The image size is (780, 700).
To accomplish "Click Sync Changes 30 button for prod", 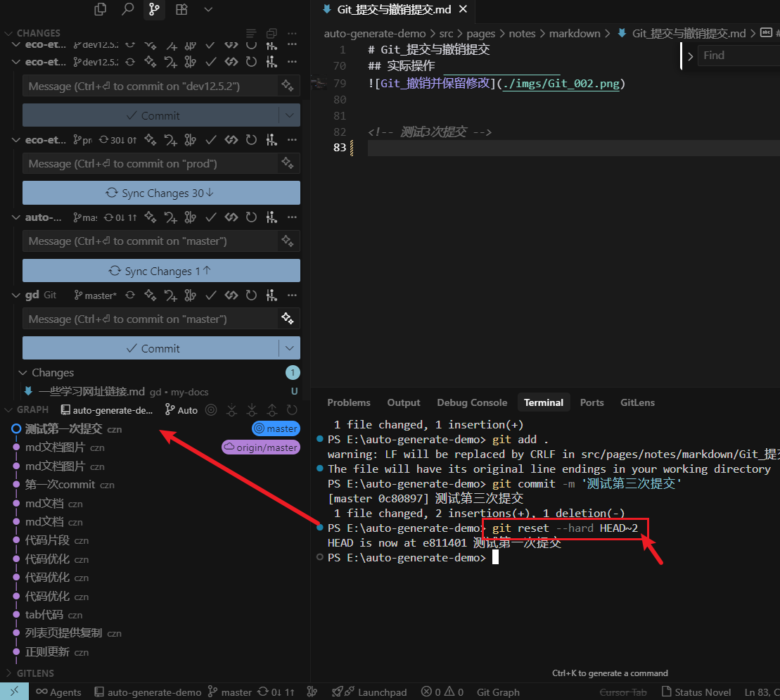I will click(x=161, y=193).
